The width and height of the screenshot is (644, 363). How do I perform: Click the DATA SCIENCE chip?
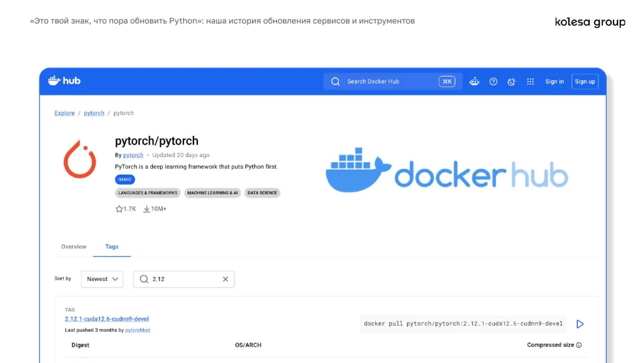(262, 193)
